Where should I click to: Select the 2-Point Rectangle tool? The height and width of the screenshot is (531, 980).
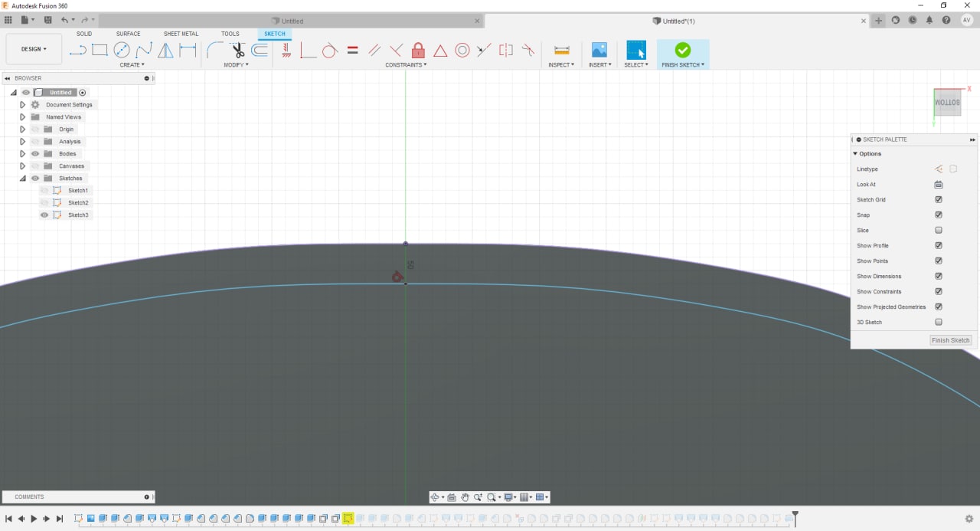click(x=100, y=51)
